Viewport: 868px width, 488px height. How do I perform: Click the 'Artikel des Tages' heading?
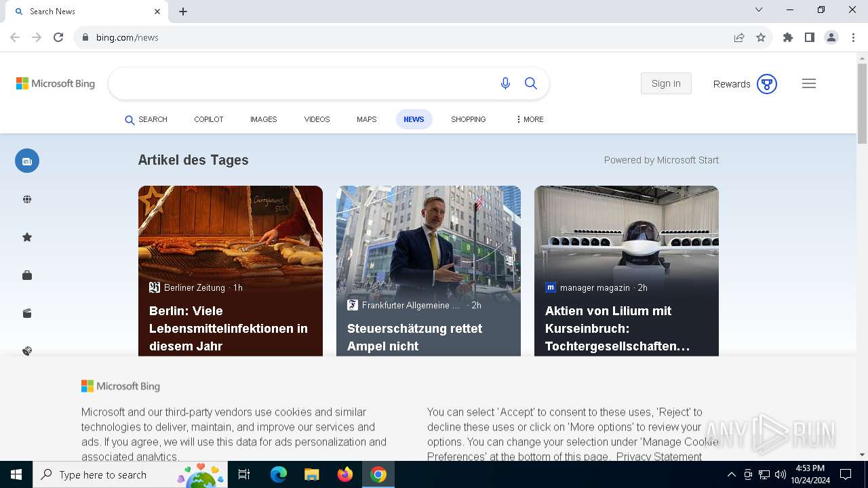tap(193, 160)
